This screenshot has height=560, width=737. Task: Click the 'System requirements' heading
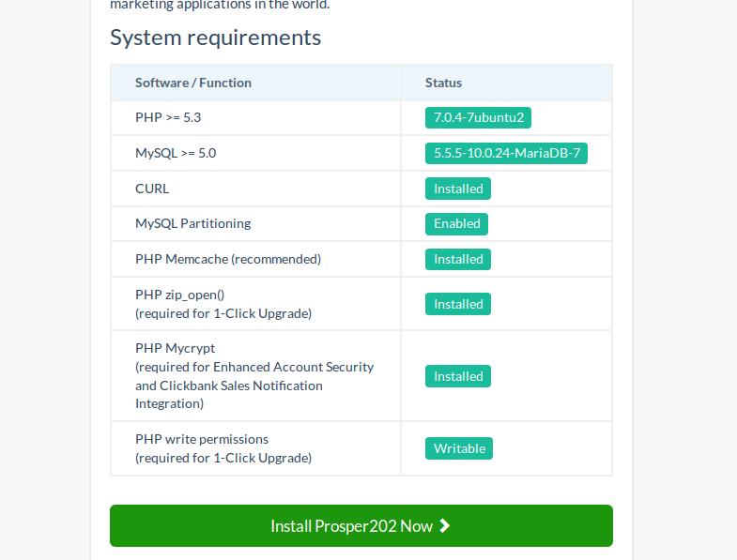click(215, 38)
